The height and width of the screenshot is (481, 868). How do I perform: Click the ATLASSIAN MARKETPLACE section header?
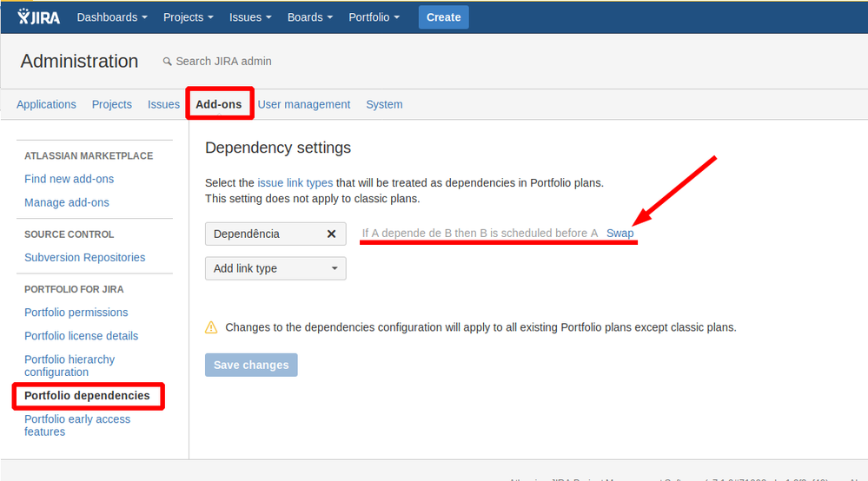[x=89, y=156]
